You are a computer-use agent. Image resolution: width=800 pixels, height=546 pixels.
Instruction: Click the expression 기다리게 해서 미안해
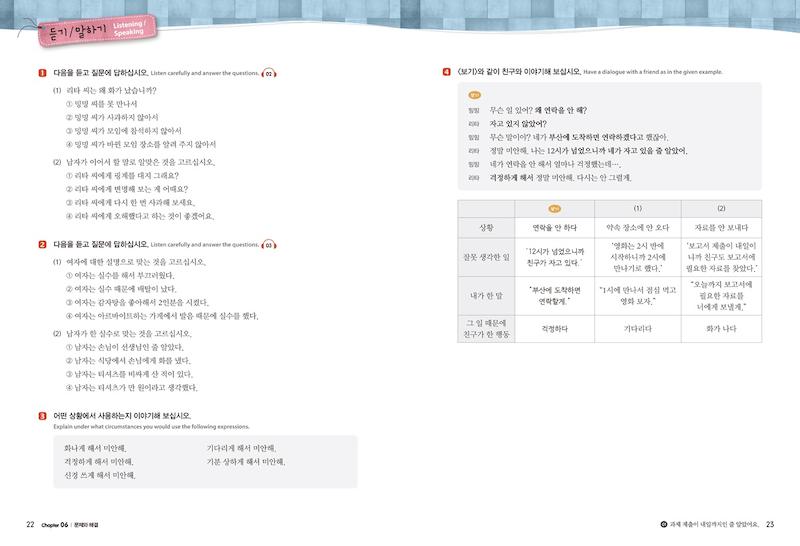pyautogui.click(x=241, y=449)
